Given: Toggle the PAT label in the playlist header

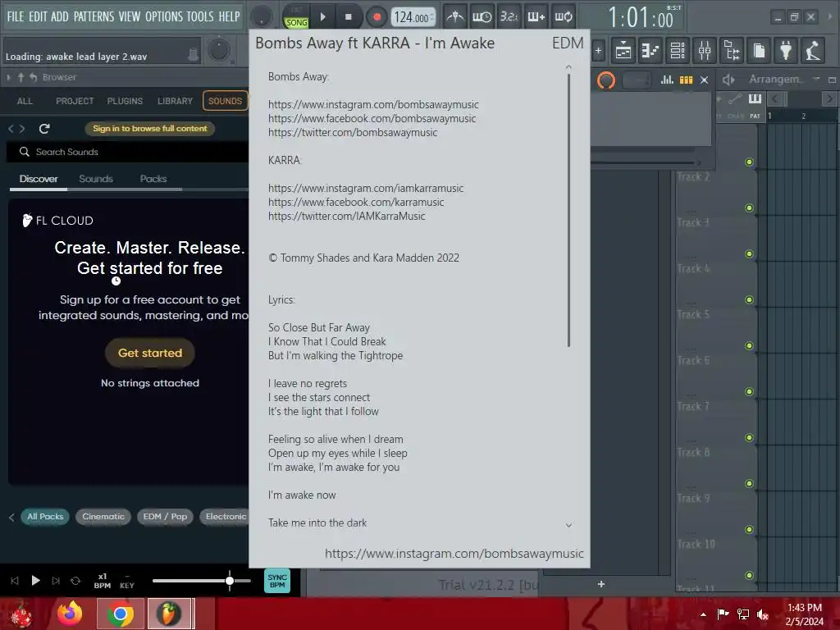Looking at the screenshot, I should click(x=755, y=116).
